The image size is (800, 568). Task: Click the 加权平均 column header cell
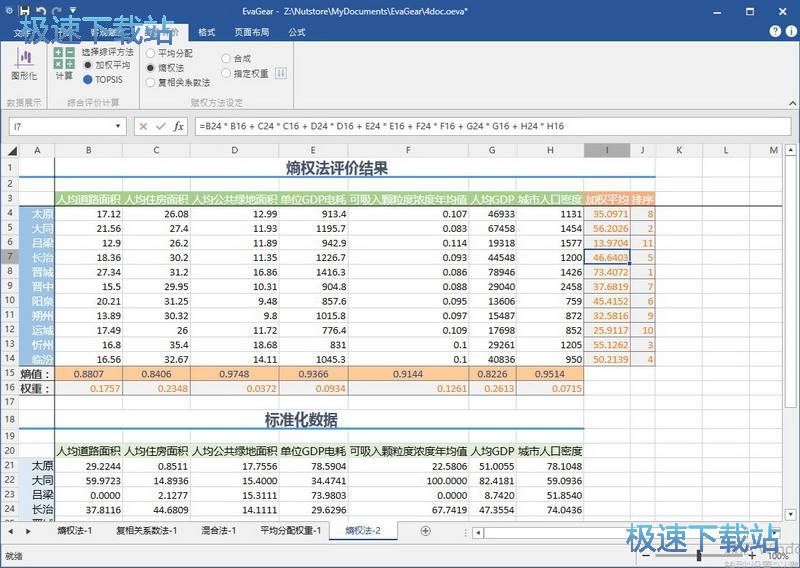tap(607, 199)
